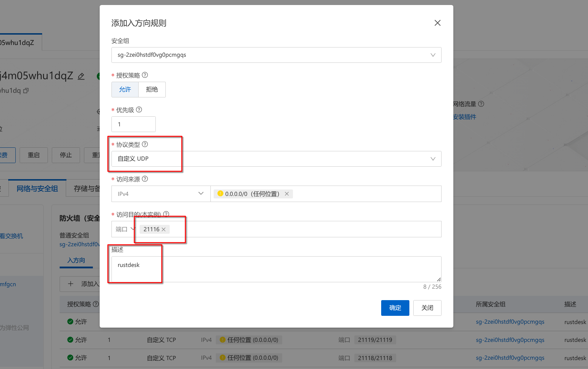Image resolution: width=588 pixels, height=369 pixels.
Task: Close the add inbound rule dialog
Action: coord(437,23)
